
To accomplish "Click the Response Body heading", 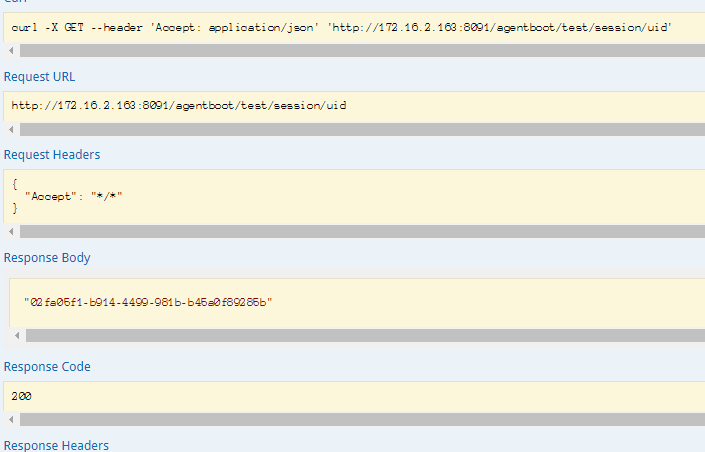I will point(47,258).
